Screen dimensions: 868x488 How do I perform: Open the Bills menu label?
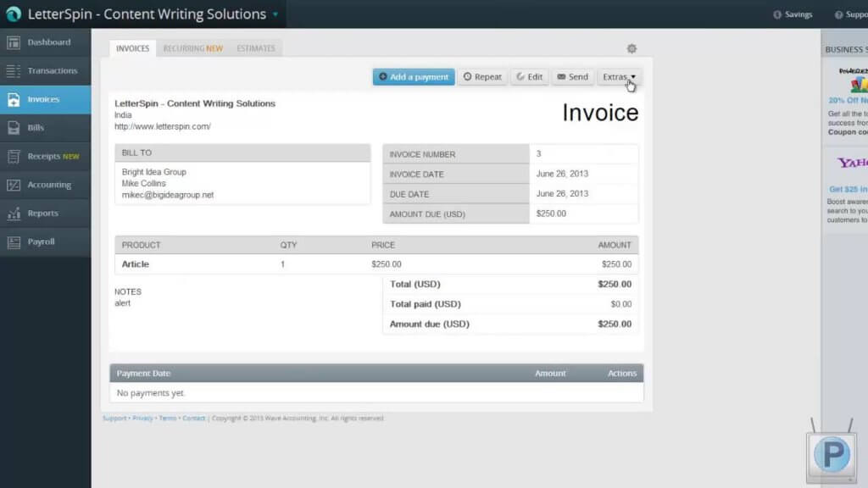pos(36,128)
